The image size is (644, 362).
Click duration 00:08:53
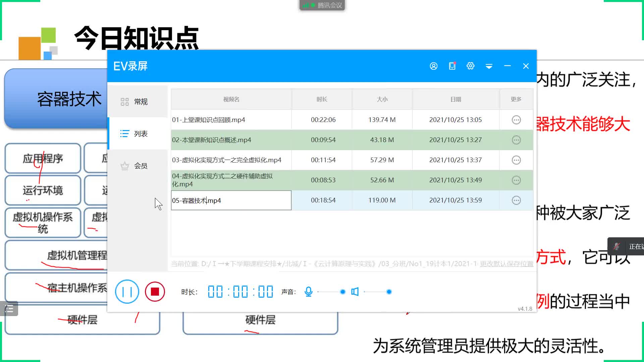323,180
